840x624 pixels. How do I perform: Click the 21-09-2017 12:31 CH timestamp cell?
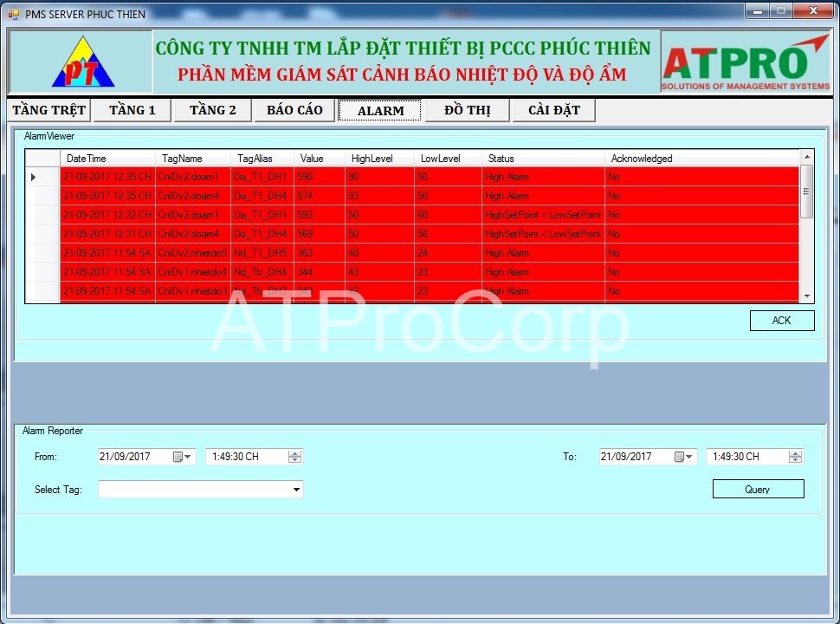coord(107,234)
